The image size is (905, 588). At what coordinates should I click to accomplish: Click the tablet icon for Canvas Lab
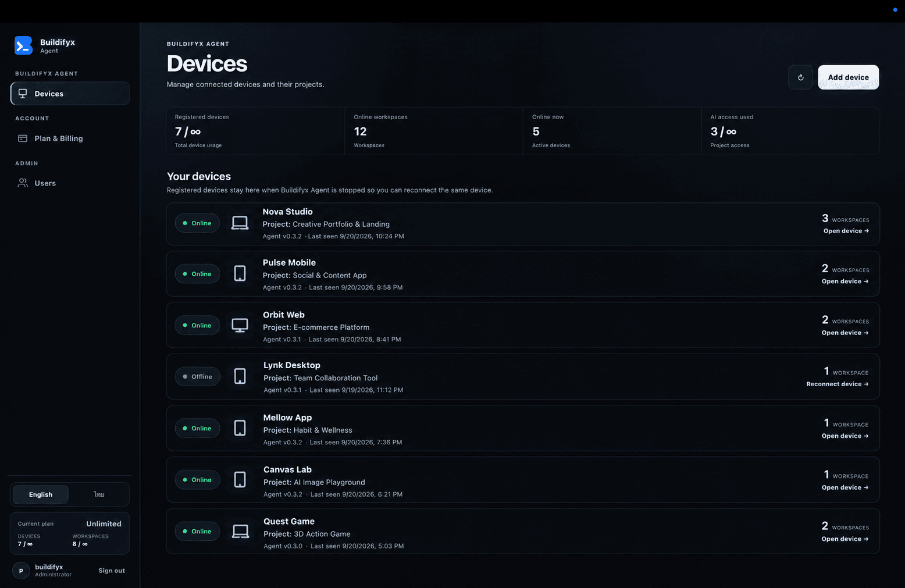coord(240,480)
